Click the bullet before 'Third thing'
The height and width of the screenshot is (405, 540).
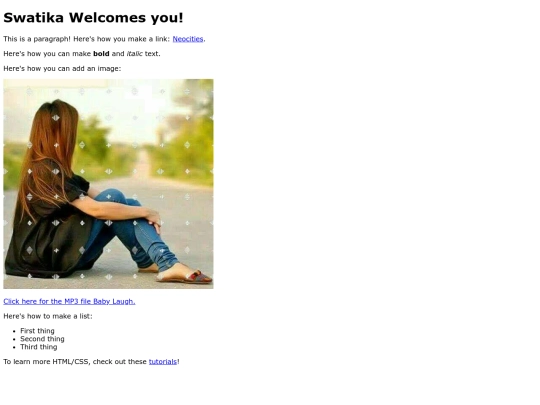point(14,347)
